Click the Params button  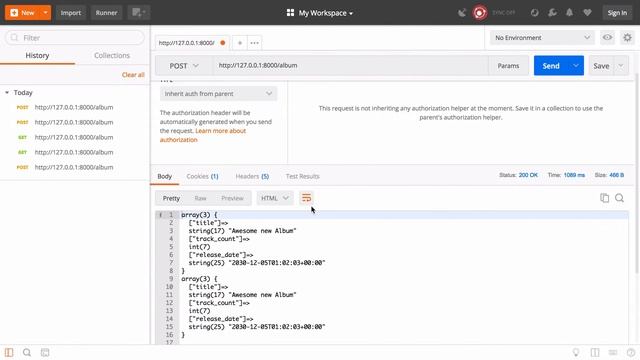pos(508,66)
